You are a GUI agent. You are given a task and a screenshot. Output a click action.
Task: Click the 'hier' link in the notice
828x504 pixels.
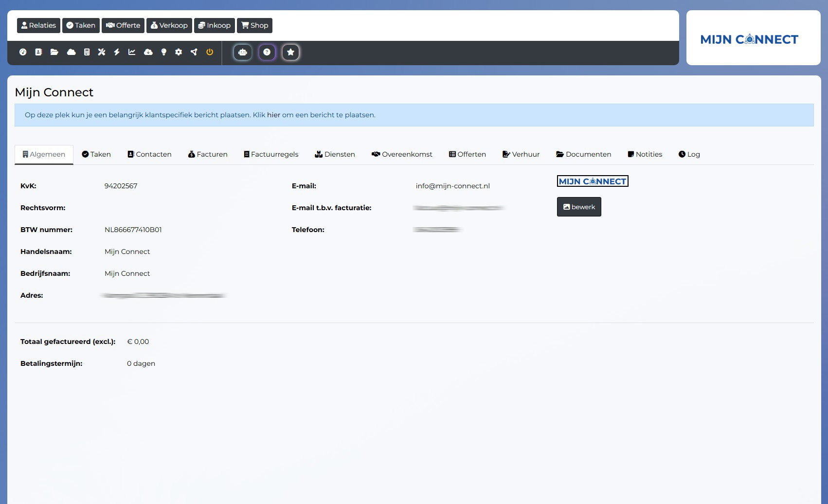[273, 115]
